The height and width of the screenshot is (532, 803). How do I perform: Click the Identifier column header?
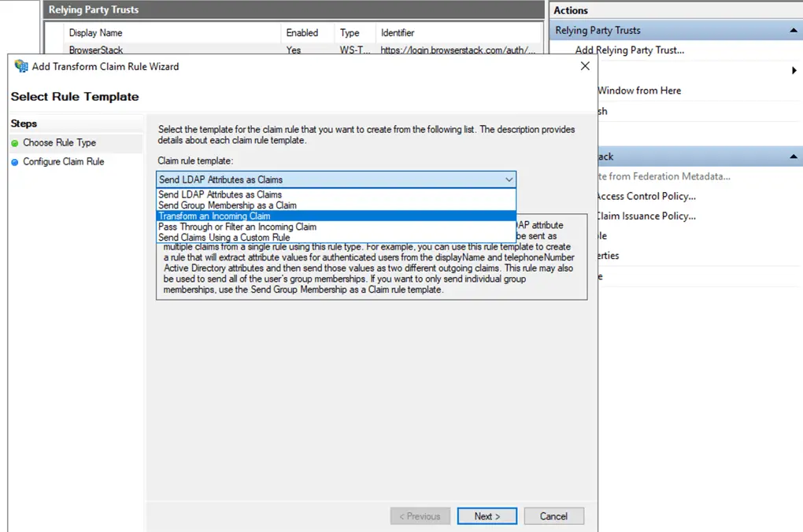[x=398, y=33]
